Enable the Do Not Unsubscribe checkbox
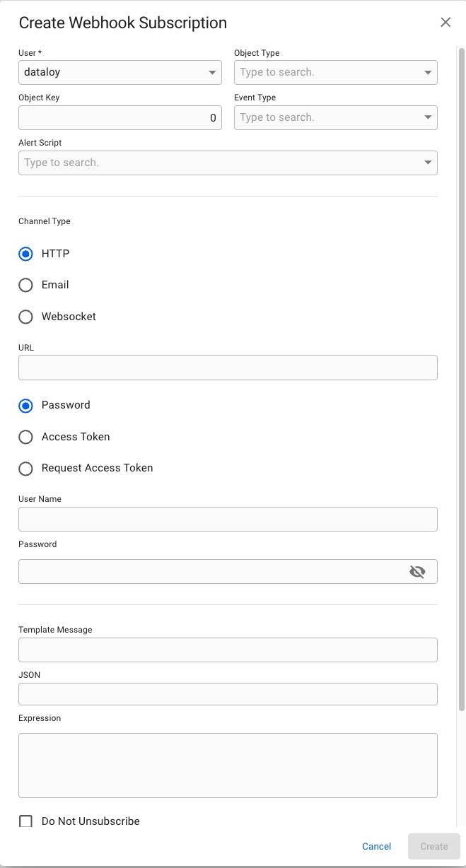This screenshot has height=868, width=466. pyautogui.click(x=26, y=821)
